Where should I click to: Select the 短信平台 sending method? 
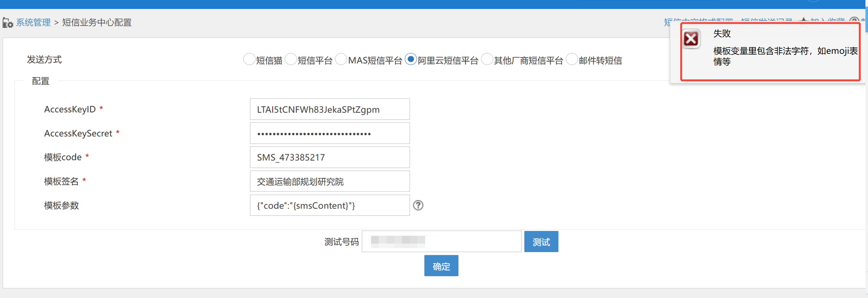tap(291, 59)
